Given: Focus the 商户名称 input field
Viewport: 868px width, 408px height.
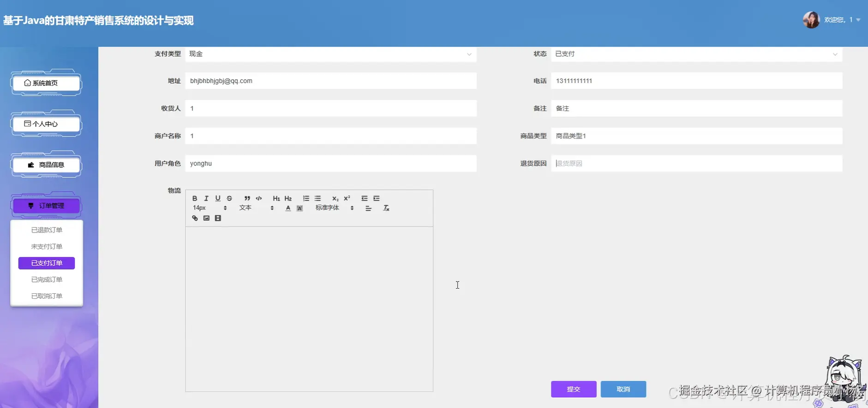Looking at the screenshot, I should click(331, 136).
